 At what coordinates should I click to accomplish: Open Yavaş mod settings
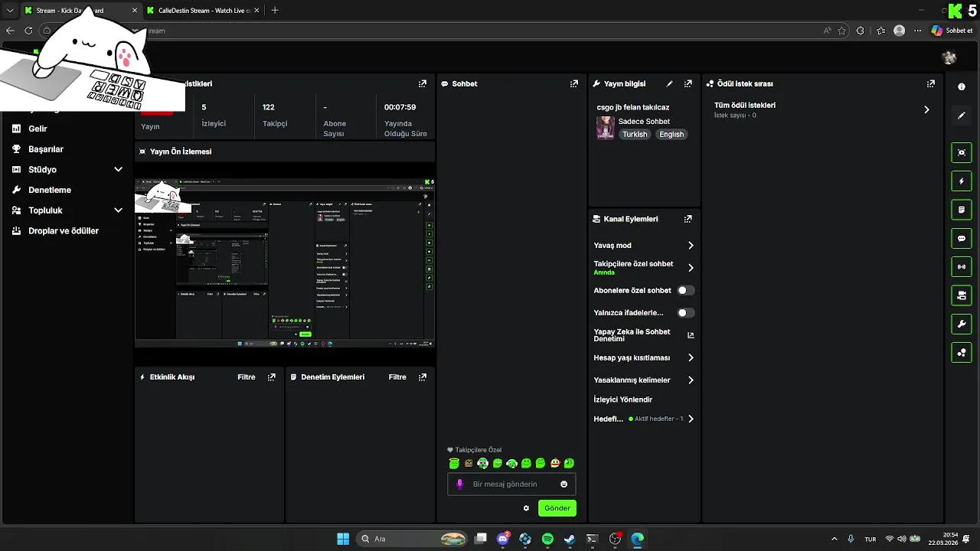[644, 246]
